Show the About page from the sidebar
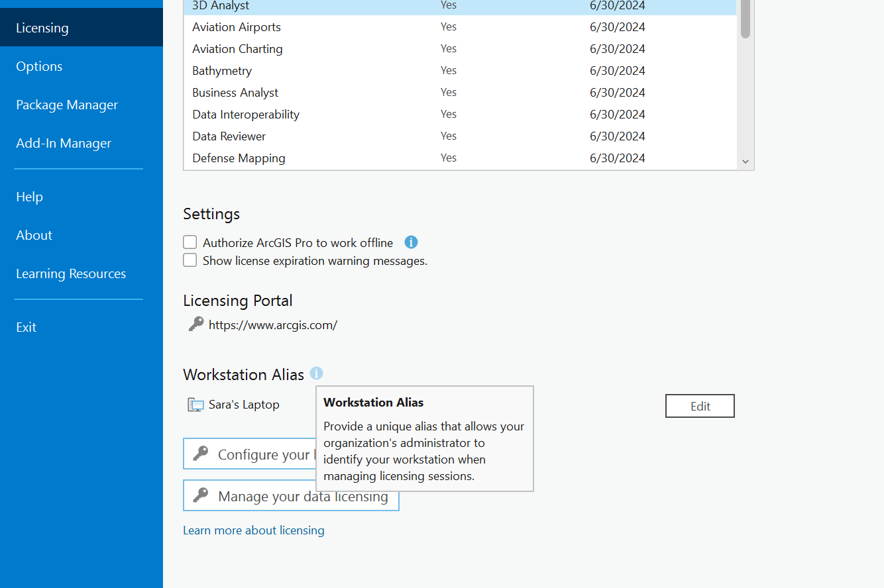Viewport: 884px width, 588px height. 82,235
